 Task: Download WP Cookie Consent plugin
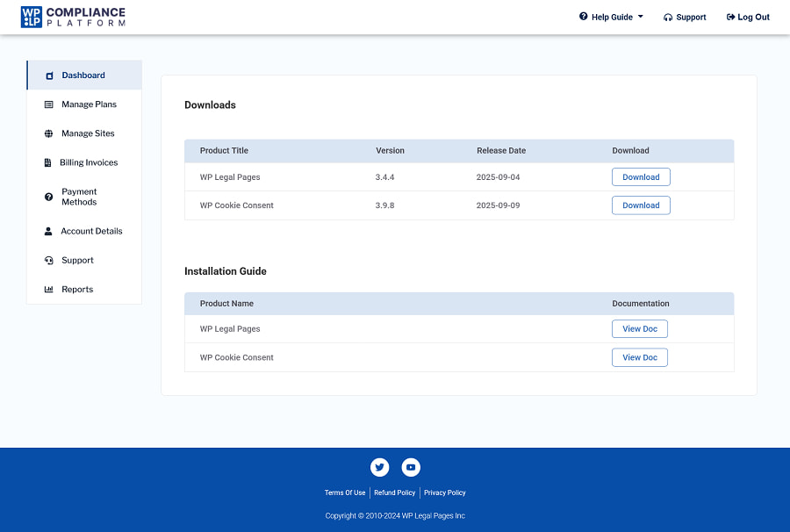[641, 205]
